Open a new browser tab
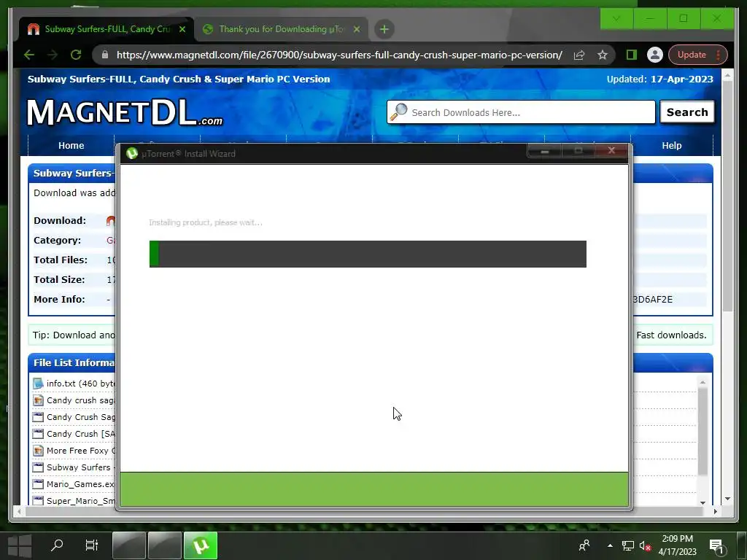This screenshot has height=560, width=747. tap(384, 29)
